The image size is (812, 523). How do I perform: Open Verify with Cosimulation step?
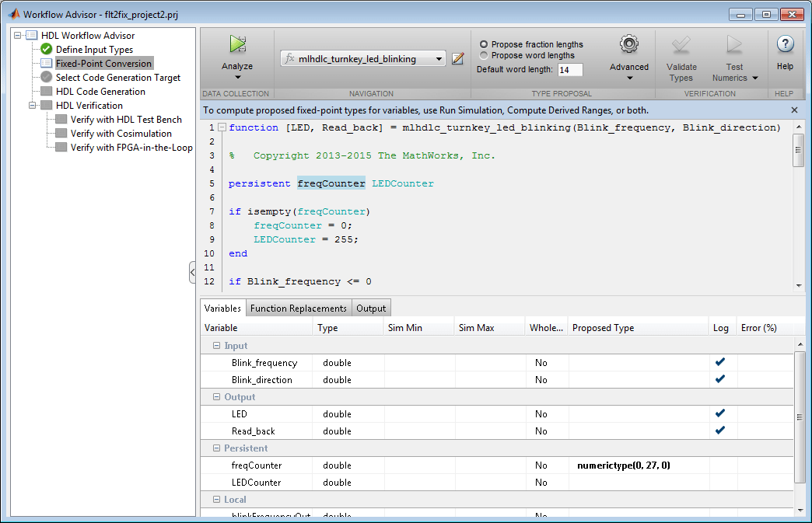tap(121, 134)
